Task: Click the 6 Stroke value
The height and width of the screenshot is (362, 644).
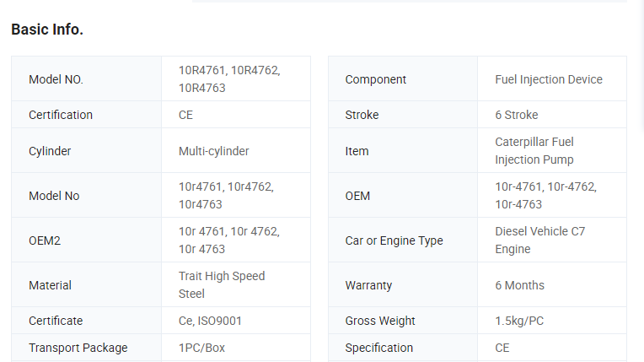Action: point(516,115)
